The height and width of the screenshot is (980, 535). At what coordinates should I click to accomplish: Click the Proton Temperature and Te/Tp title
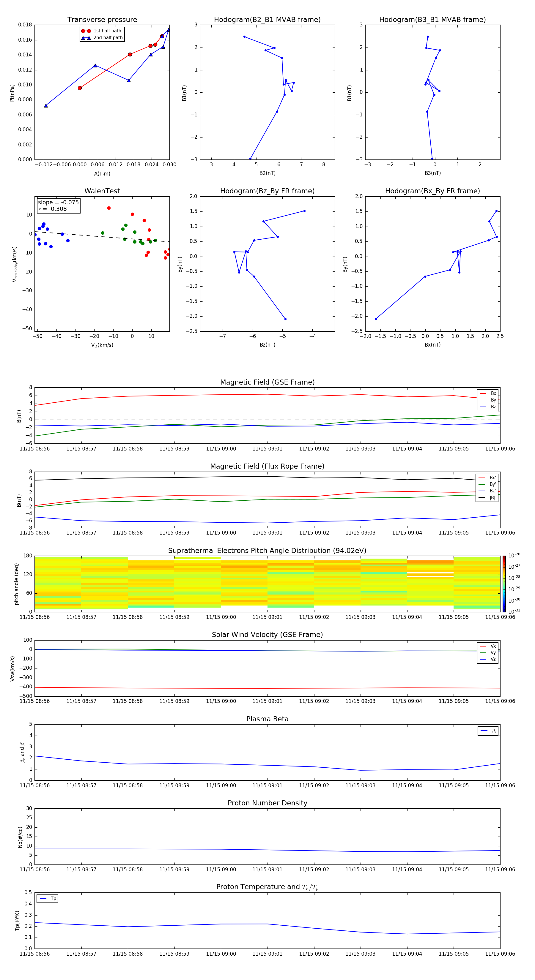coord(267,887)
